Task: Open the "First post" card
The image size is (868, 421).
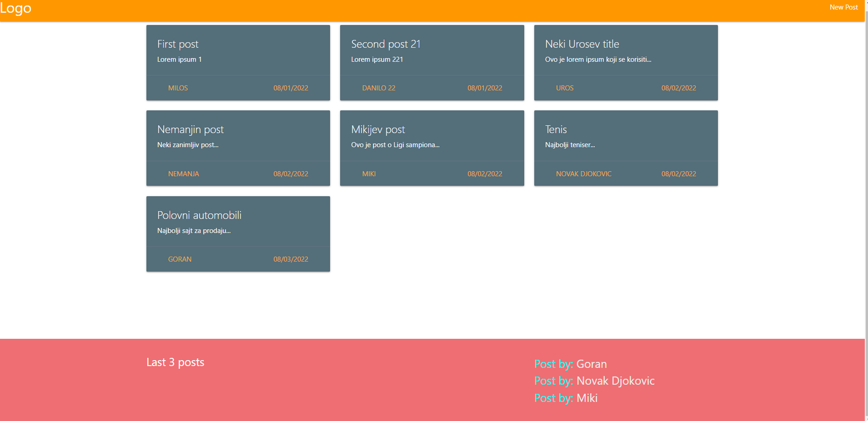Action: pos(177,44)
